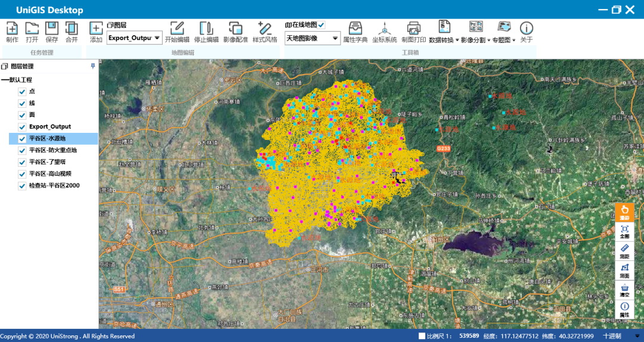The image size is (644, 342).
Task: Toggle visibility of 平谷区-水源地 layer
Action: (x=22, y=139)
